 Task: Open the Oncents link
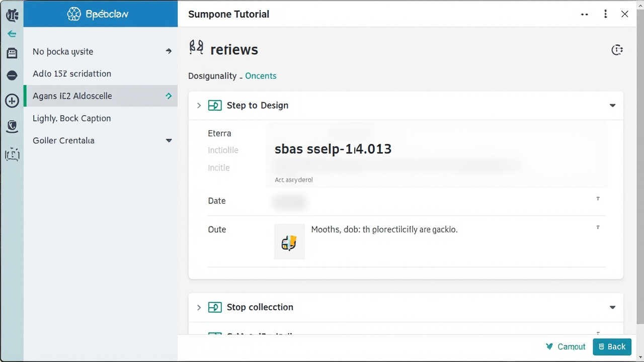tap(261, 76)
